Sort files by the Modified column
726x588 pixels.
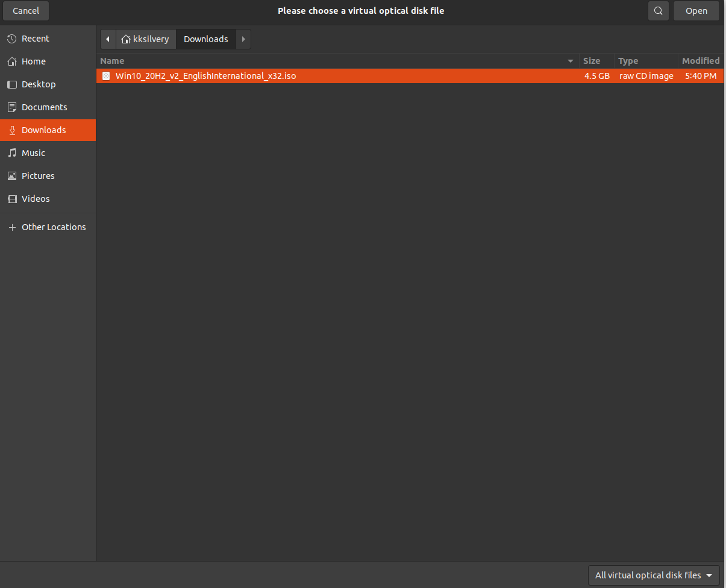pyautogui.click(x=701, y=61)
